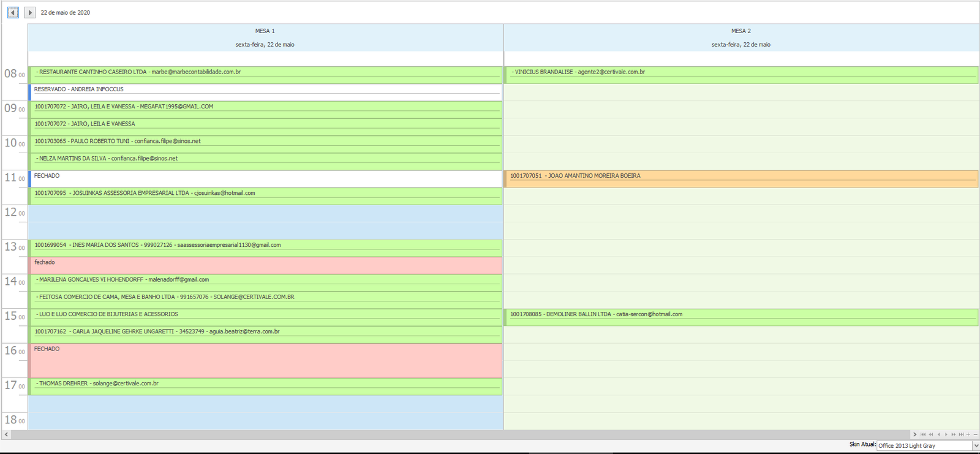Jump to first resource navigator button
Screen dimensions: 980x454
coord(923,434)
